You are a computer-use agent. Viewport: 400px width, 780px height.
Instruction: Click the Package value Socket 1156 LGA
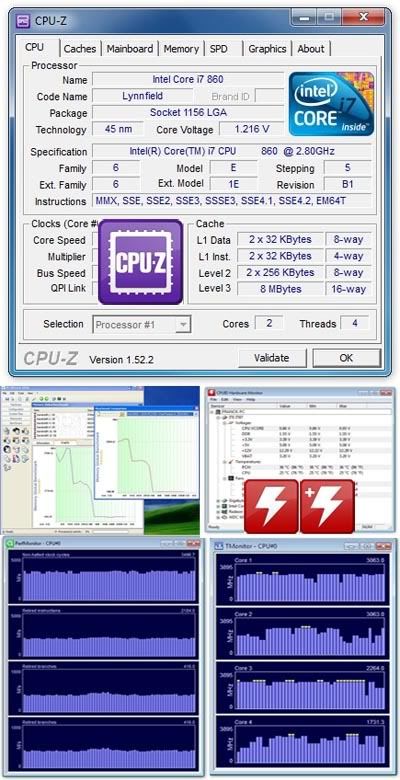[188, 112]
